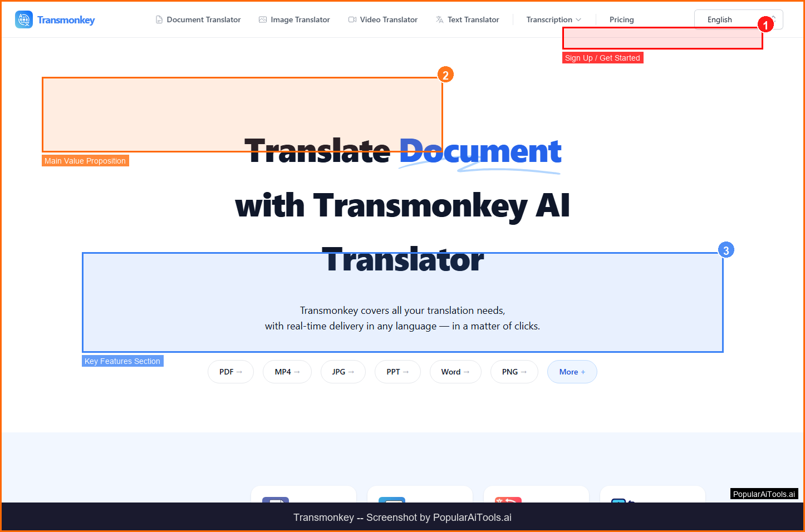Pick the JPG format pill
The height and width of the screenshot is (532, 805).
pos(343,372)
